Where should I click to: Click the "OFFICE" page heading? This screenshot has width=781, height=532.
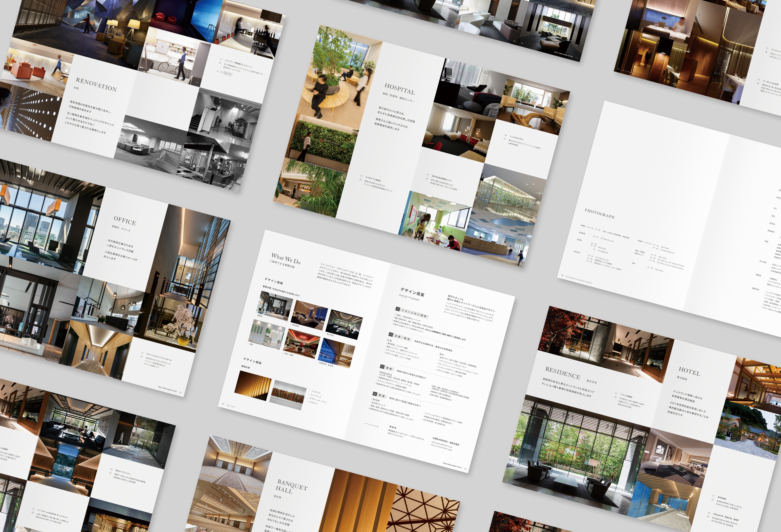125,221
